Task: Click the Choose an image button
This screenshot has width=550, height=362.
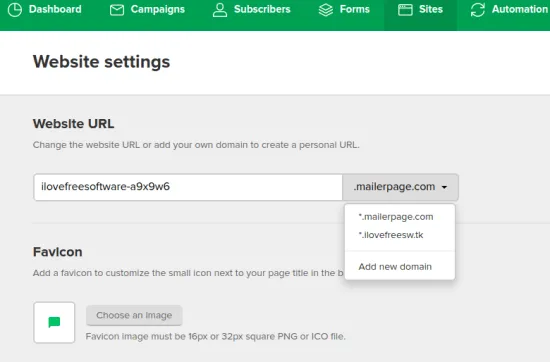Action: (134, 315)
